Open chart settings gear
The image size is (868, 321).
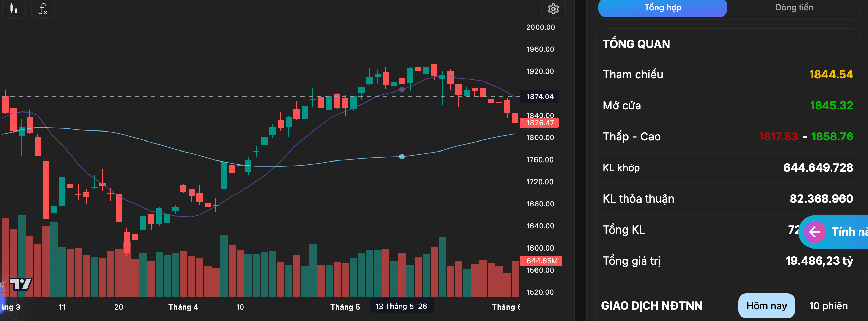point(553,9)
